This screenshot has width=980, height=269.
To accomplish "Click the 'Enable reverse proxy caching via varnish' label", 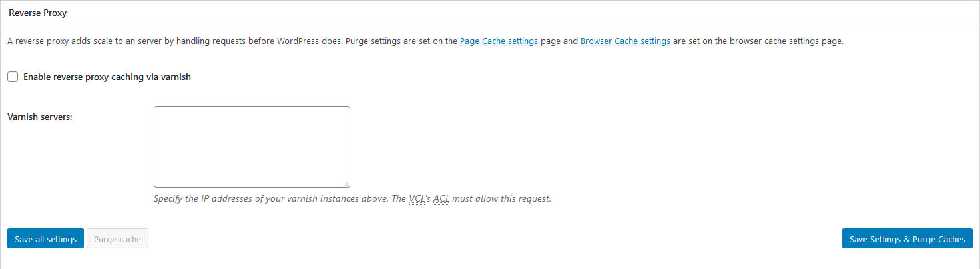I will [x=107, y=77].
